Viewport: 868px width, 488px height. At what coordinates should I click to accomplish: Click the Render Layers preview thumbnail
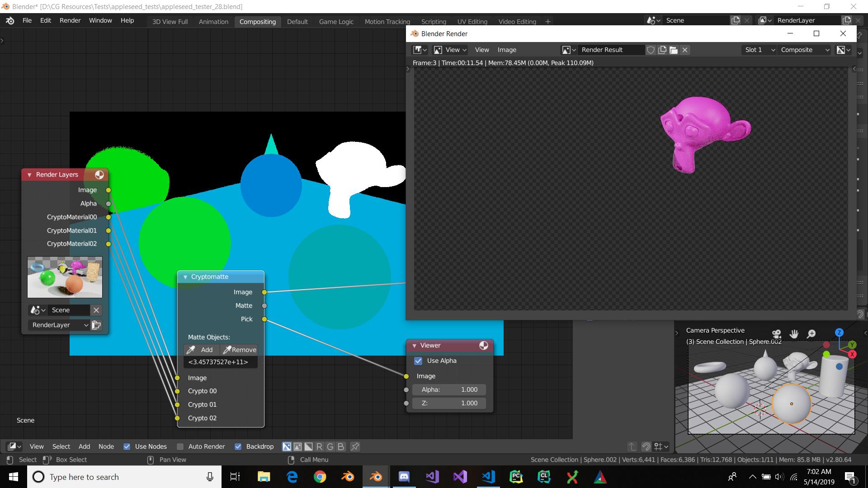tap(65, 277)
